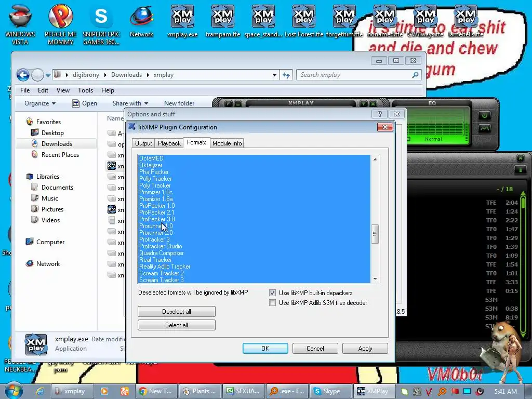Switch to the Output tab

click(x=143, y=143)
